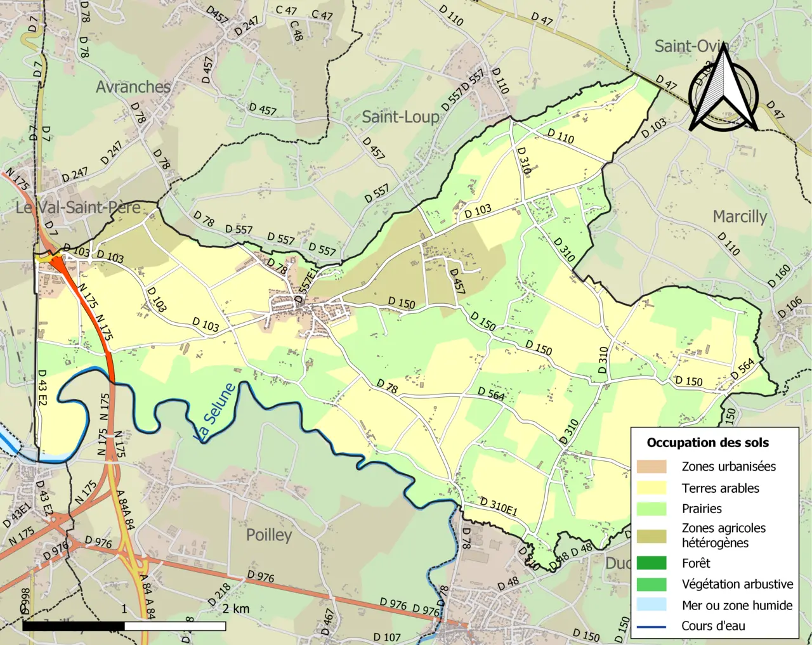
Task: Click the Occupation des sols legend title
Action: click(707, 443)
